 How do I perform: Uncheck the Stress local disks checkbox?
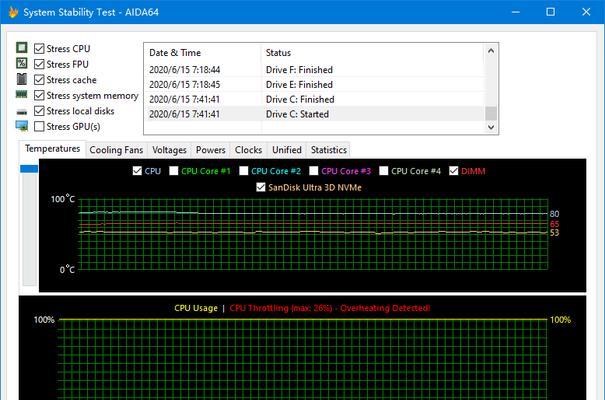pos(39,111)
